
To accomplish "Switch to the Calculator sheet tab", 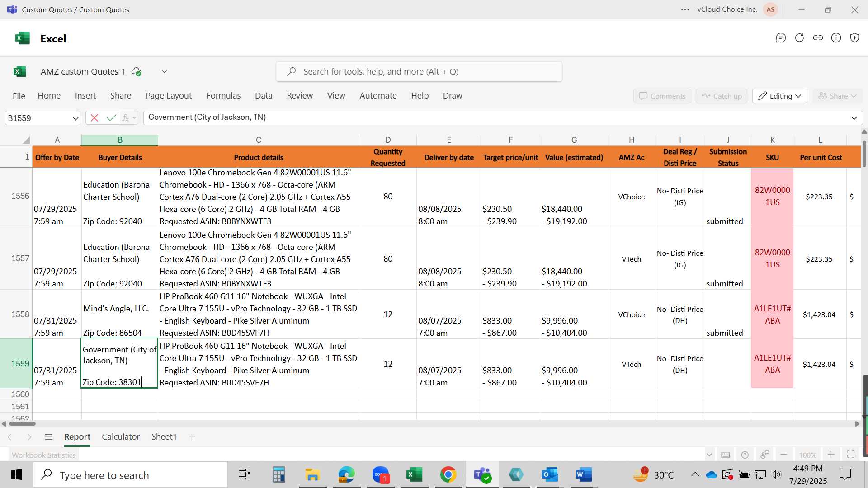I will pos(121,437).
